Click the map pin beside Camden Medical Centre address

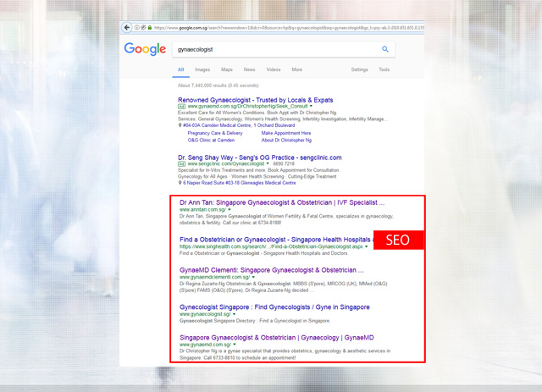point(180,125)
